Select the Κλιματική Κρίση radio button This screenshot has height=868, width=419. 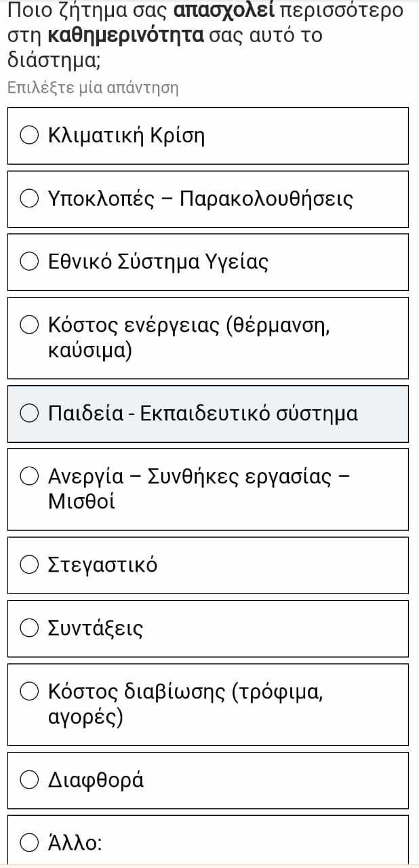pyautogui.click(x=29, y=136)
